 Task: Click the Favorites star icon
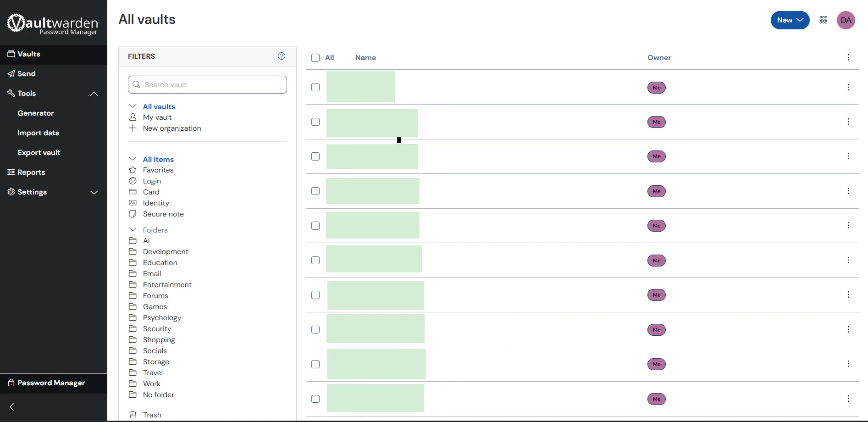pyautogui.click(x=133, y=170)
